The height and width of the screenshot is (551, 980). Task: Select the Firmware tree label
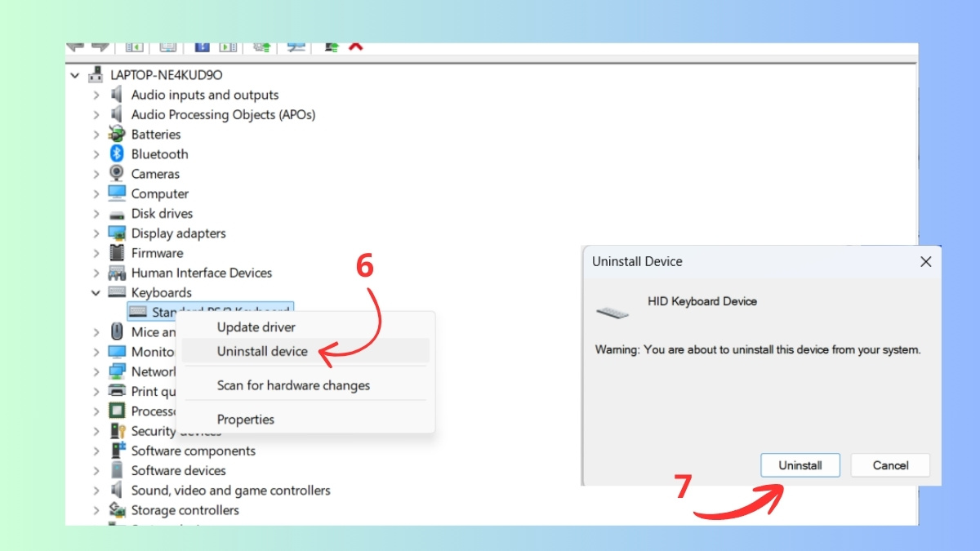158,253
